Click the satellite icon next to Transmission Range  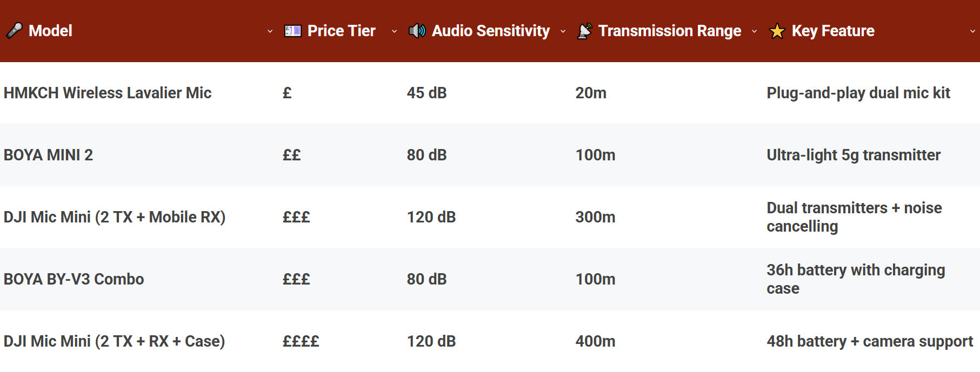click(584, 31)
